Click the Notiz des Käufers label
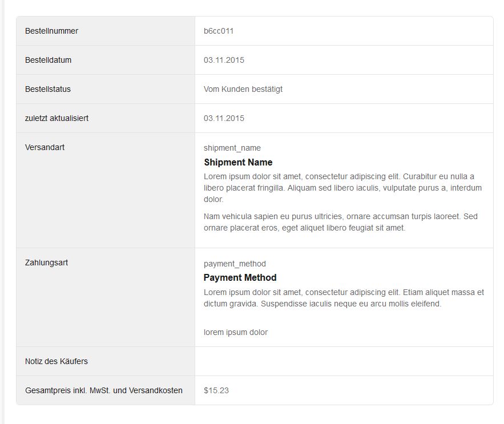 coord(57,361)
